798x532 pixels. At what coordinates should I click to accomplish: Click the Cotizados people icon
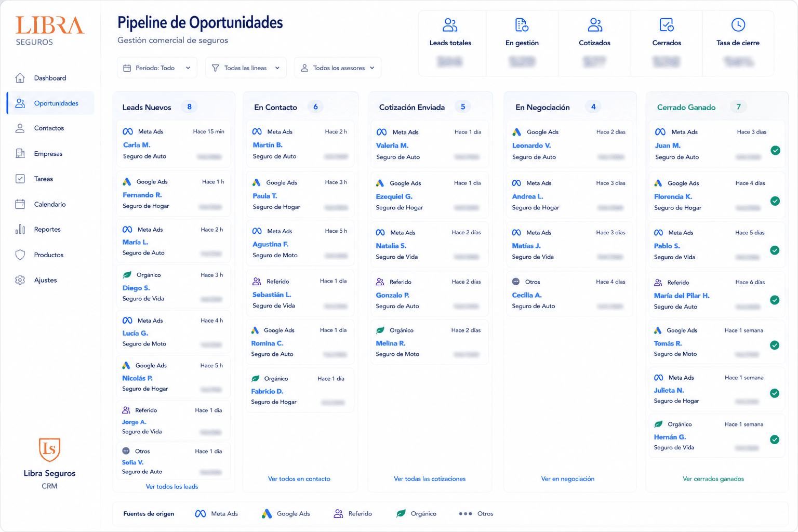(595, 24)
